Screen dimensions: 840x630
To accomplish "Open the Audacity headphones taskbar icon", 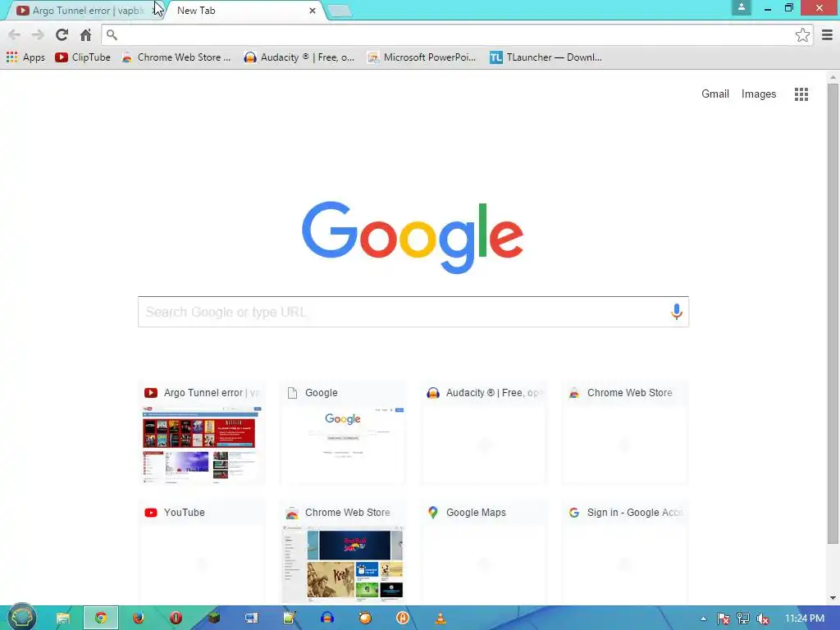I will pos(327,618).
